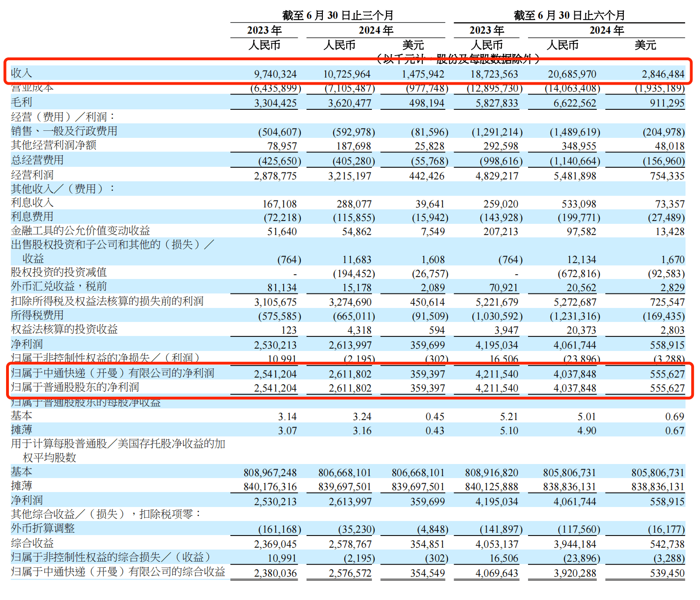Image resolution: width=700 pixels, height=600 pixels.
Task: Click the '毛利' row label
Action: pos(21,102)
